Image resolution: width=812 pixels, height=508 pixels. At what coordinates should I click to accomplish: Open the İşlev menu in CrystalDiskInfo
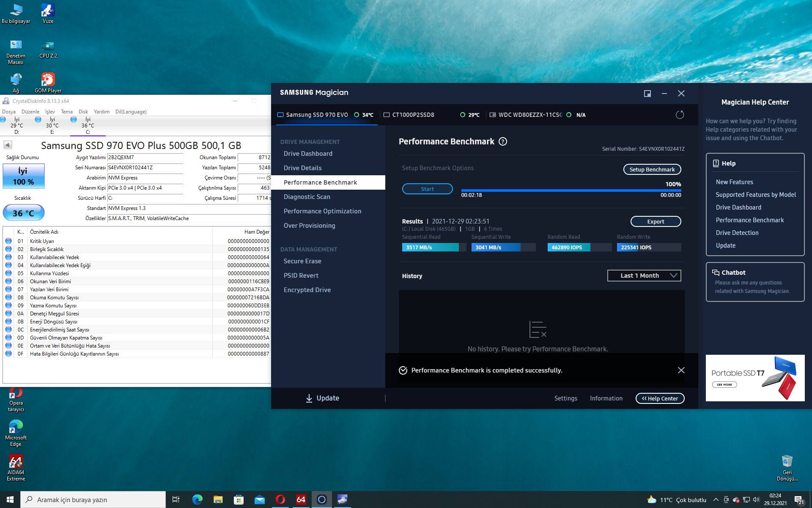click(x=50, y=112)
